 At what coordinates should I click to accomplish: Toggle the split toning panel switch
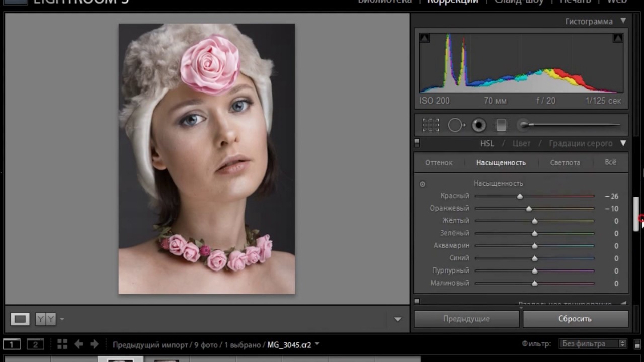pyautogui.click(x=417, y=302)
